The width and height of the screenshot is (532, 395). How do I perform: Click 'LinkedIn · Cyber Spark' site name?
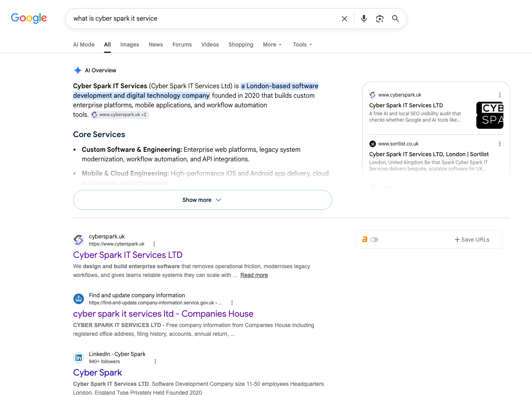(117, 354)
